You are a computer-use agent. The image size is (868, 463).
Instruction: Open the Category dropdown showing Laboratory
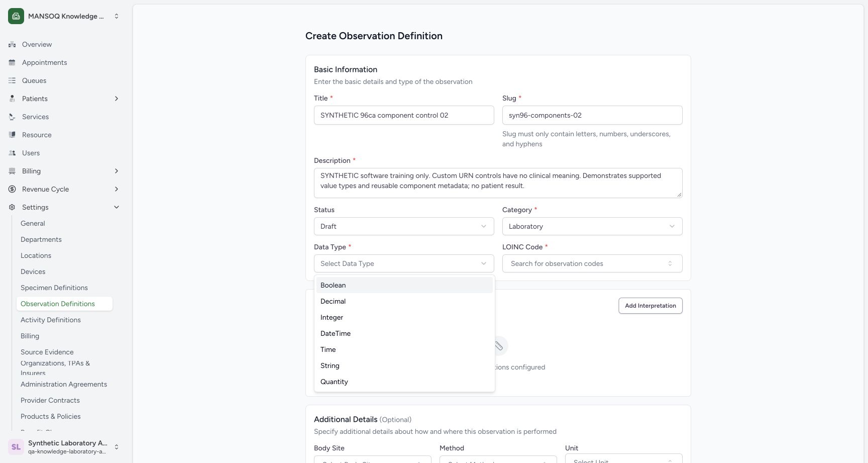(x=592, y=226)
